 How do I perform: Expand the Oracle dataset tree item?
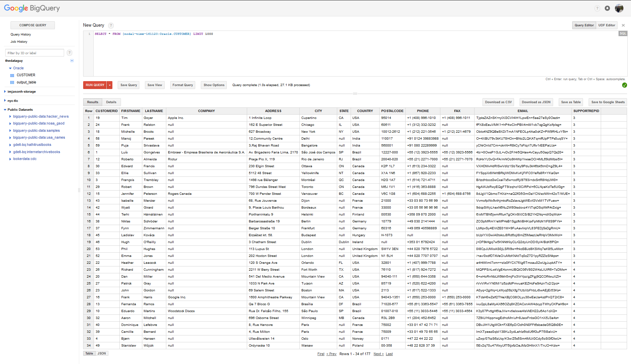10,68
